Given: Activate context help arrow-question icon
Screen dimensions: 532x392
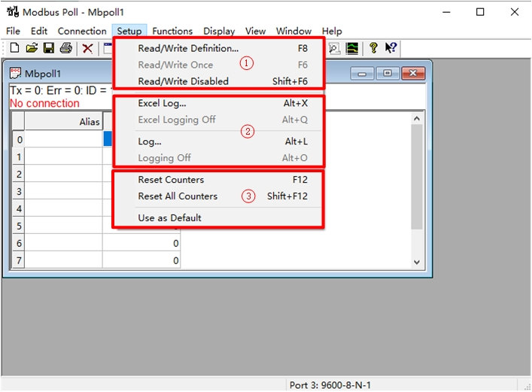Looking at the screenshot, I should (391, 48).
